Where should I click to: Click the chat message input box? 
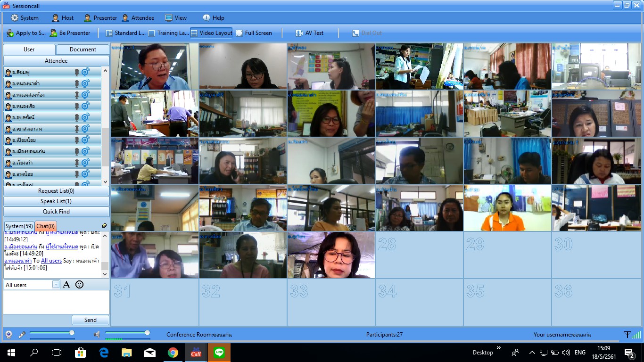(56, 302)
